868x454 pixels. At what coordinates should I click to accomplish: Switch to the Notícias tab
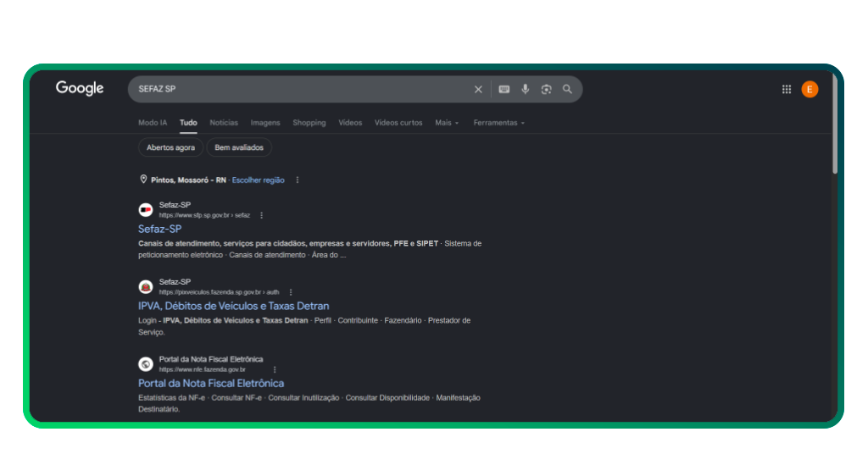pos(224,123)
